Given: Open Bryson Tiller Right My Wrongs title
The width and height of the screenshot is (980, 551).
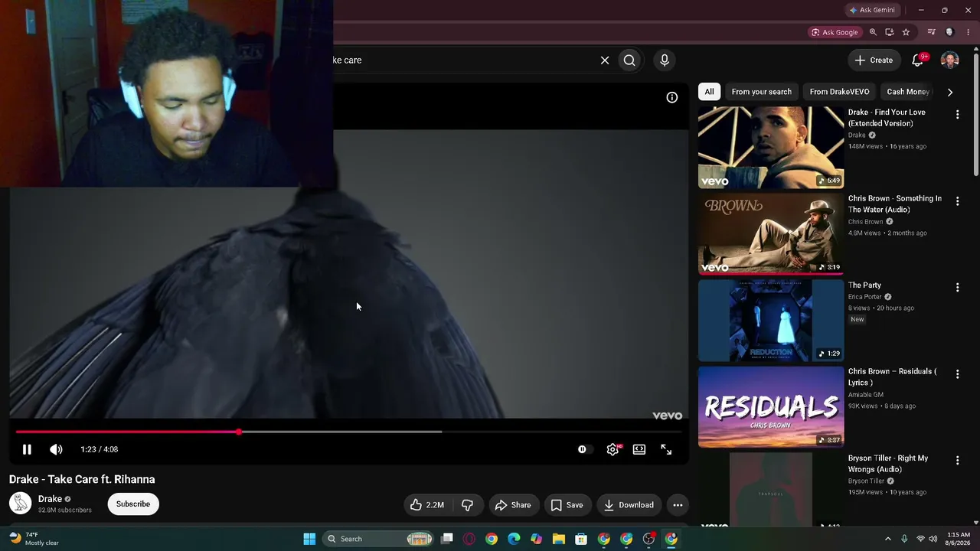Looking at the screenshot, I should [888, 464].
